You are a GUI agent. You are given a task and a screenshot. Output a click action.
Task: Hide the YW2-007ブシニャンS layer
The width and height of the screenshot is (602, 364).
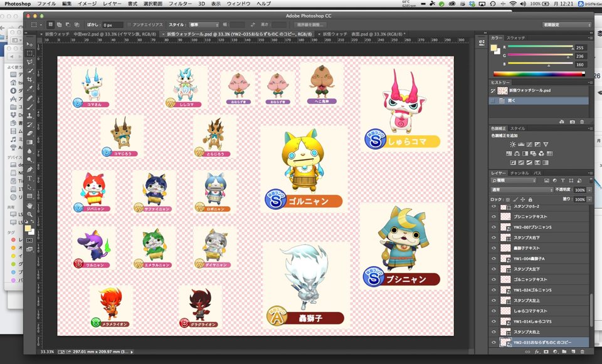[494, 227]
